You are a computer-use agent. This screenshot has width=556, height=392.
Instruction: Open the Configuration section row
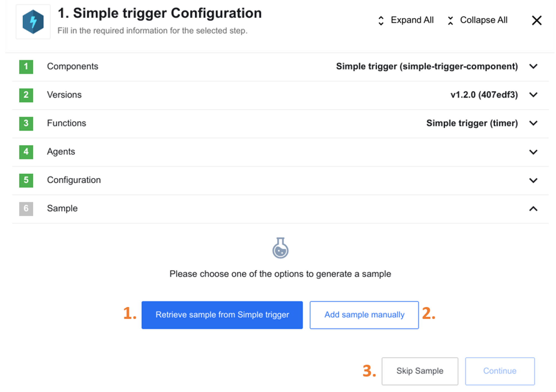[x=74, y=180]
